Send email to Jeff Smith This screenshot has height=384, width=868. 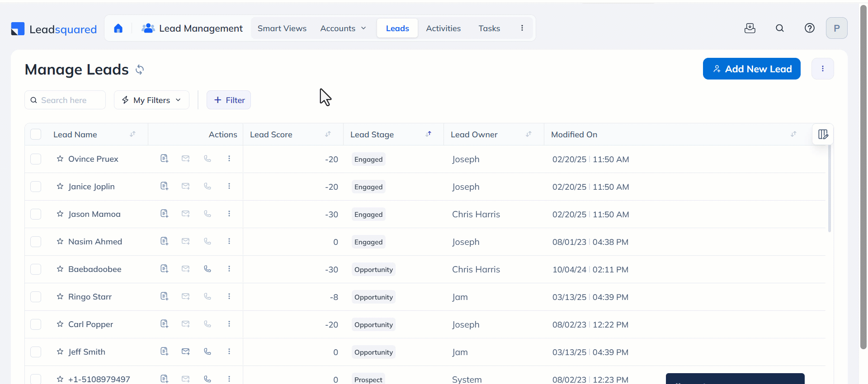coord(186,351)
